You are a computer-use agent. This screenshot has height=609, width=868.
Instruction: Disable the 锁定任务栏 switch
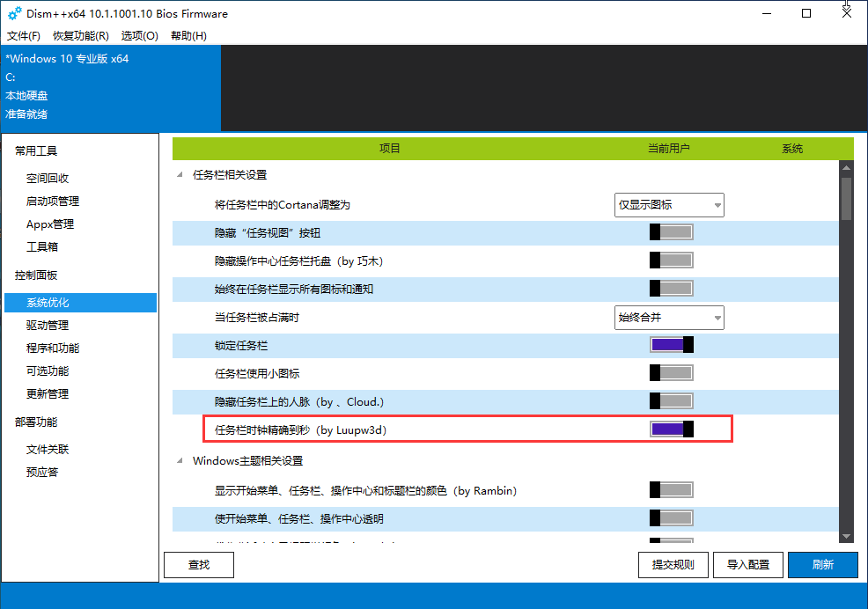click(x=671, y=345)
